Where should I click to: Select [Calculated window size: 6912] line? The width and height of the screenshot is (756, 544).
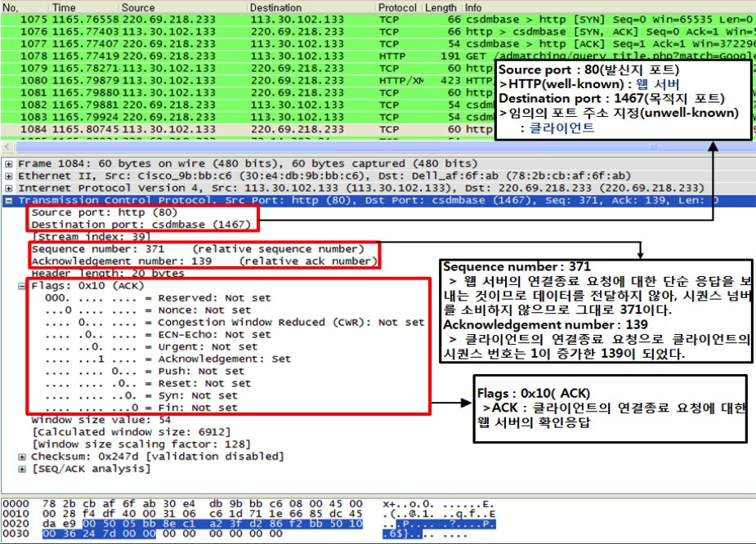pos(131,432)
